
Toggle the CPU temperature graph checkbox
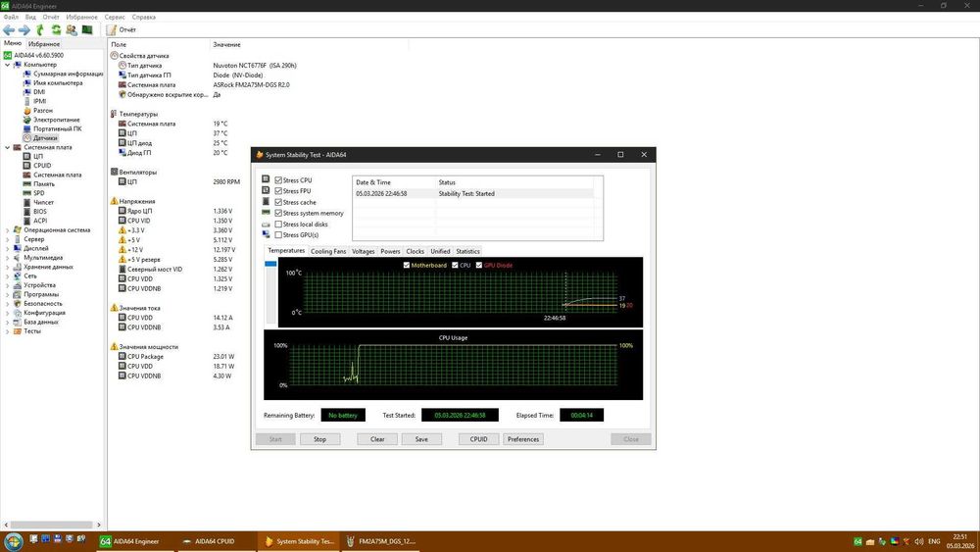click(x=455, y=265)
